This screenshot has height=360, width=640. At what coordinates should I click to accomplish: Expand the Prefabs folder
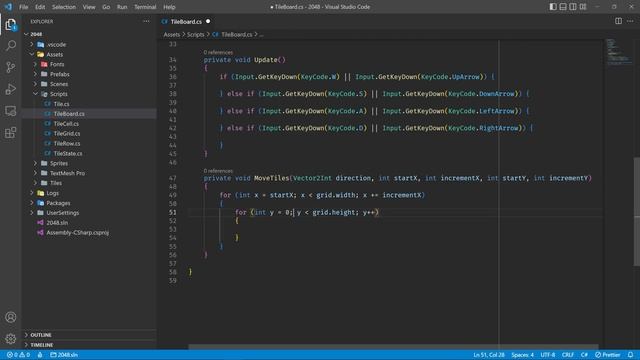point(89,74)
